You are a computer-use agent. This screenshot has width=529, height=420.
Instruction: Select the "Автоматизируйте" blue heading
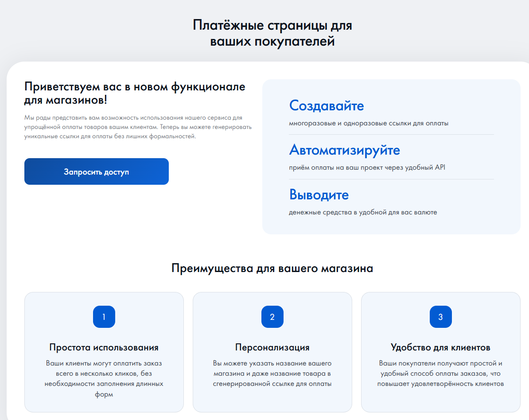344,150
